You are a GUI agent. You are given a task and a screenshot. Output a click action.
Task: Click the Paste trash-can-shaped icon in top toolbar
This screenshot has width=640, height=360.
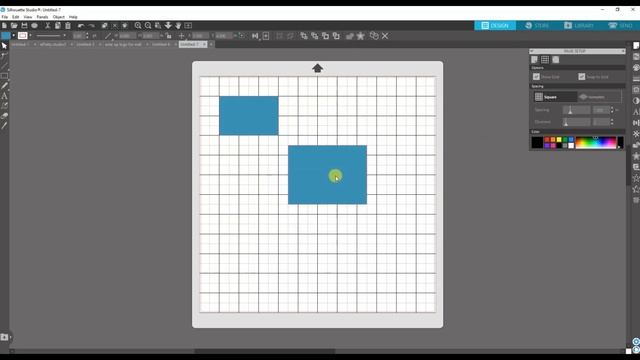click(68, 26)
